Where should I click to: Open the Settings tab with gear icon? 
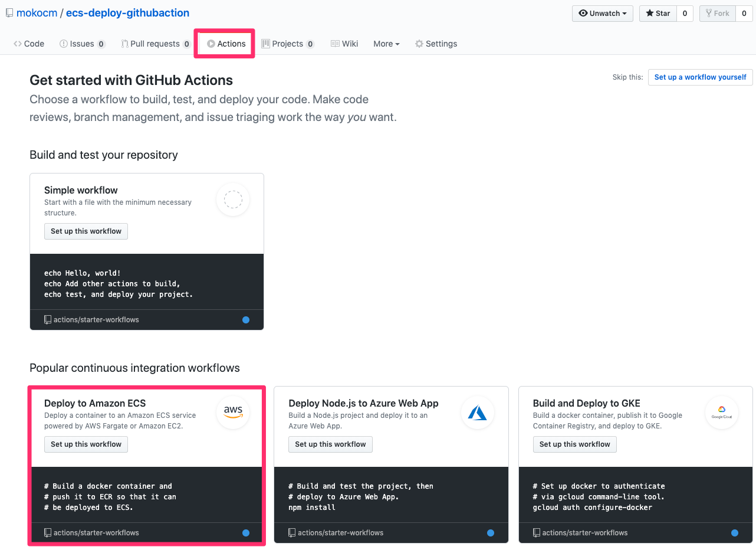[x=436, y=44]
